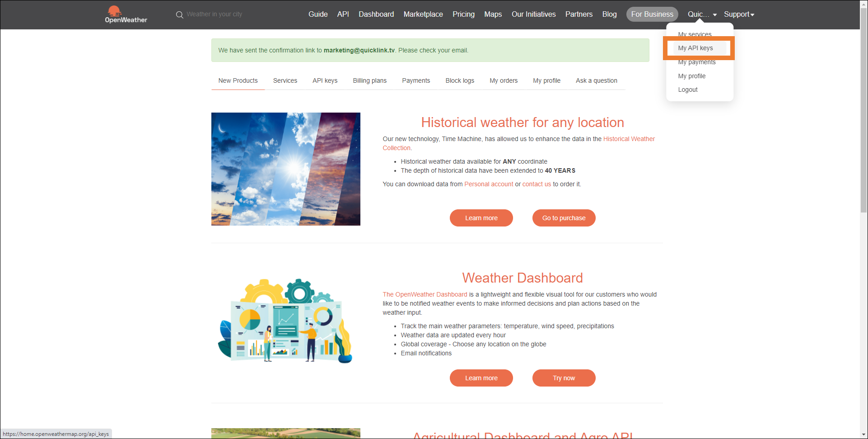Click the scrollbar down arrow
868x439 pixels.
pos(863,434)
